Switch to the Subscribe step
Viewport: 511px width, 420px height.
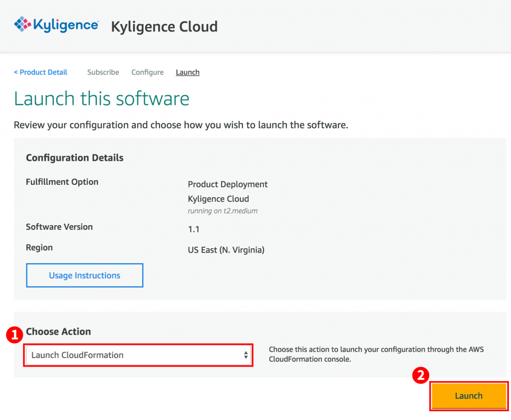coord(103,72)
